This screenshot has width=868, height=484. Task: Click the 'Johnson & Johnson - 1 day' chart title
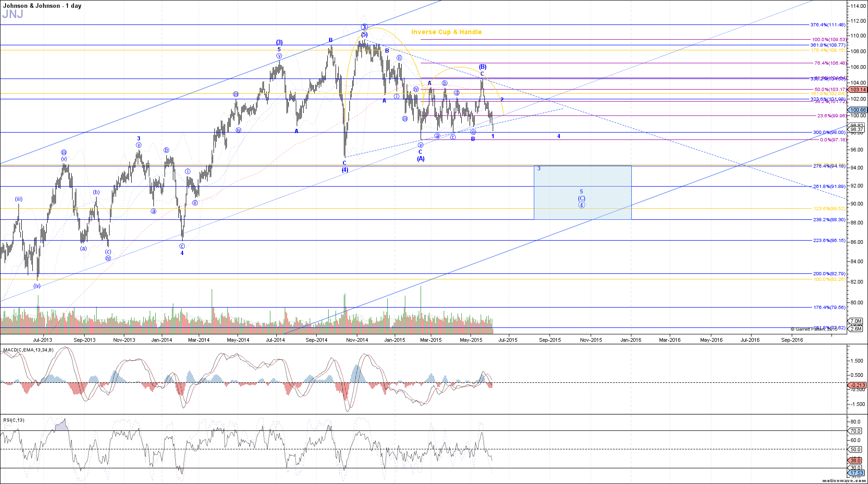pos(42,6)
